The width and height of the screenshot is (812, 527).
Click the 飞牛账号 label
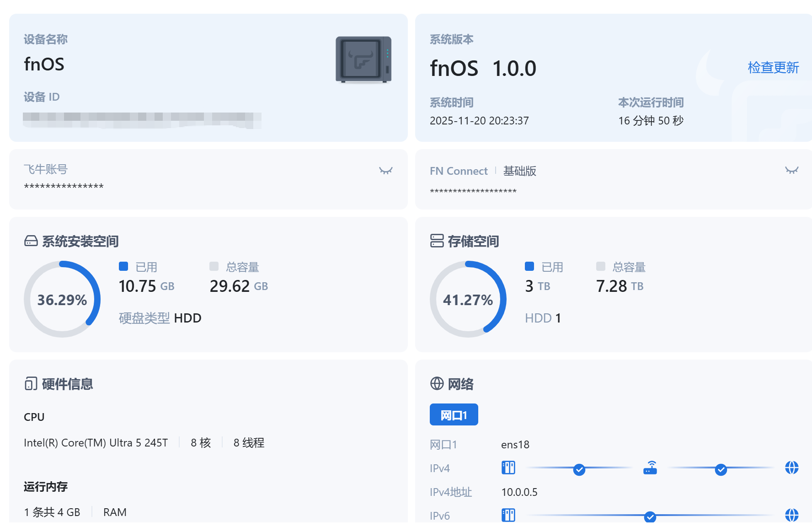coord(46,169)
